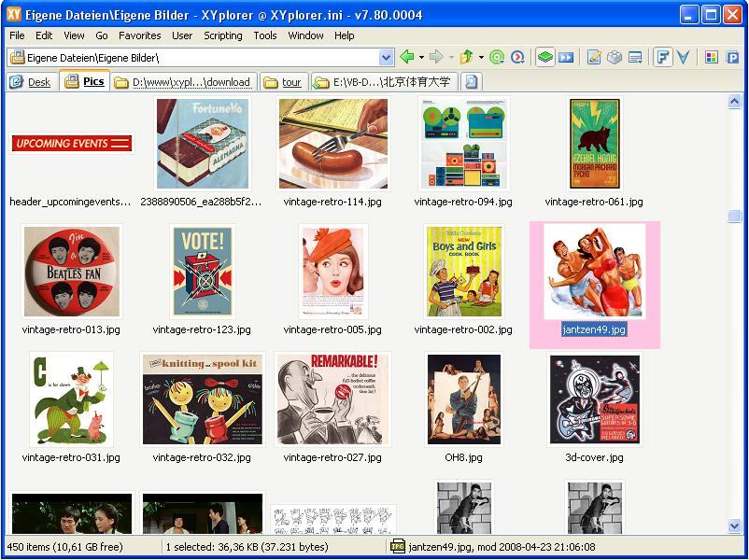
Task: Open the Edit menu
Action: coord(44,35)
